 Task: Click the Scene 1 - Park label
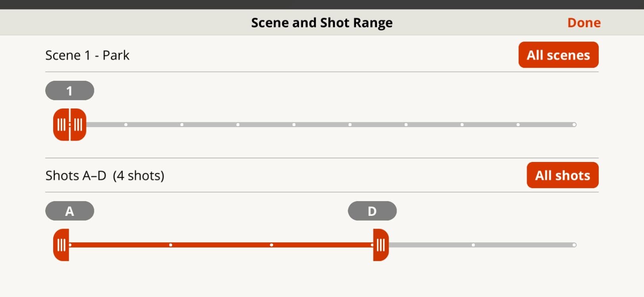(x=87, y=55)
